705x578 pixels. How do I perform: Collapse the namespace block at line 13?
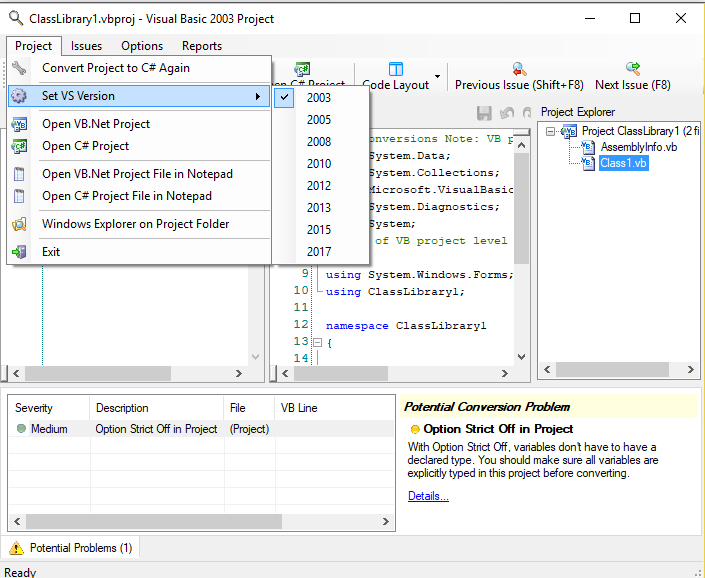coord(317,342)
